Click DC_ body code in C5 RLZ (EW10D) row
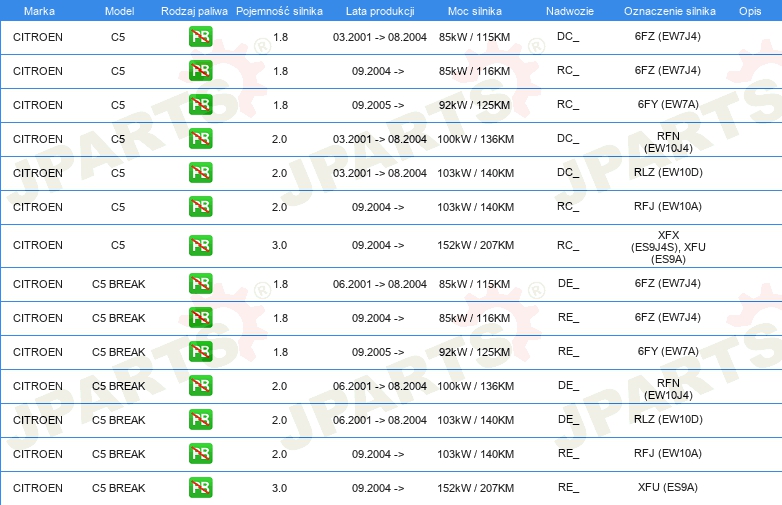This screenshot has width=782, height=505. pyautogui.click(x=568, y=172)
